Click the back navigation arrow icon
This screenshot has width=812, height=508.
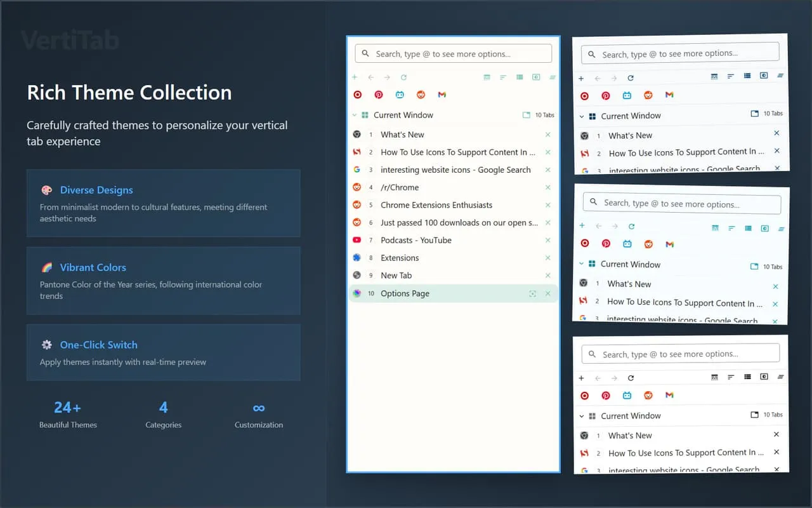click(371, 77)
